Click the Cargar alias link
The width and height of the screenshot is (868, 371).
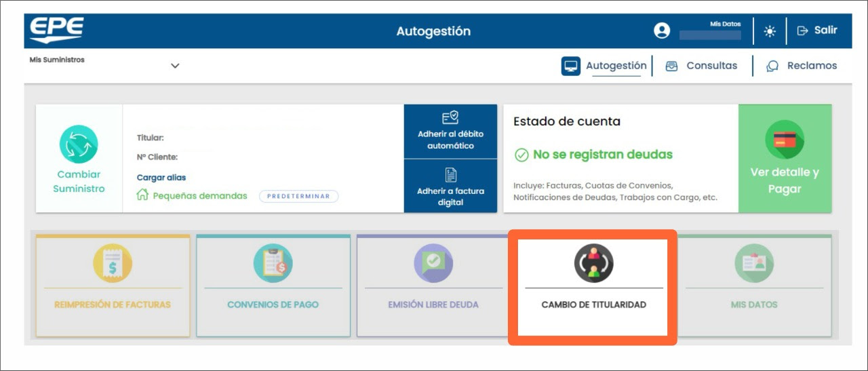coord(161,178)
